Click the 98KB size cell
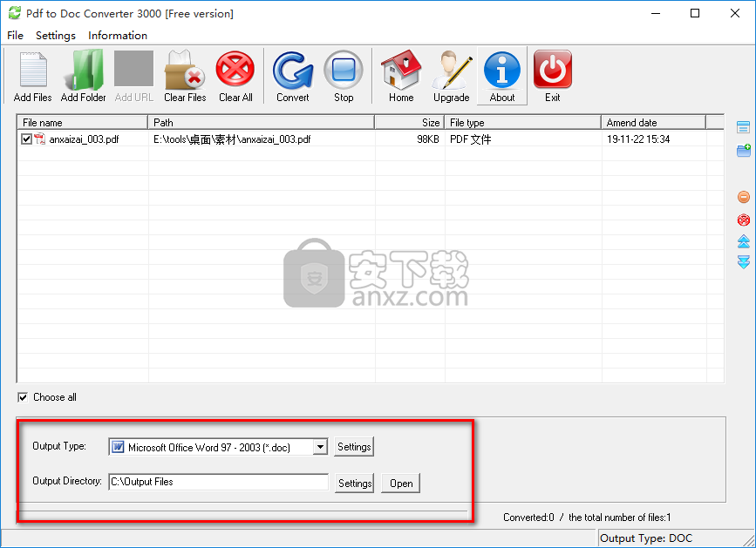This screenshot has height=548, width=756. (x=428, y=139)
